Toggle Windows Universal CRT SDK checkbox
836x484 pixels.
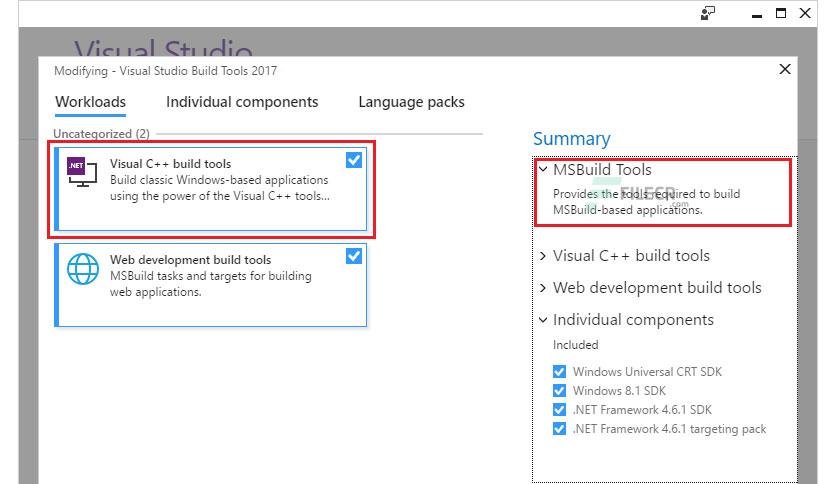[560, 372]
